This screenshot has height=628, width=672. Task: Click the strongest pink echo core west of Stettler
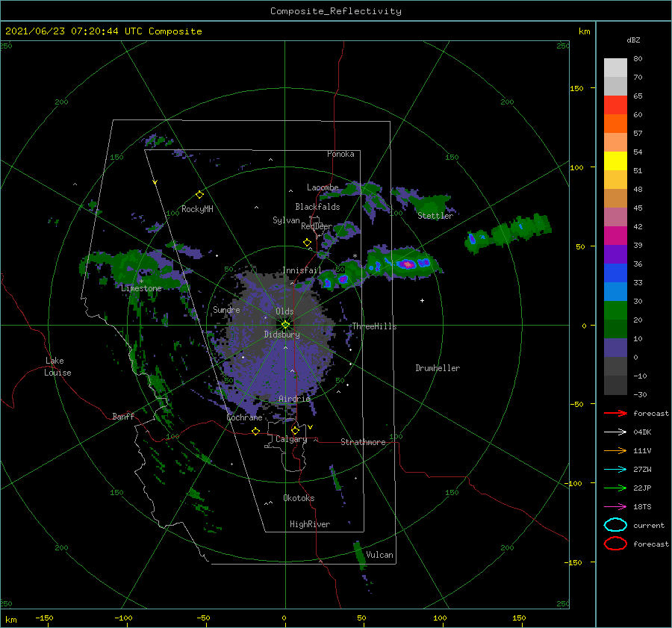point(407,264)
